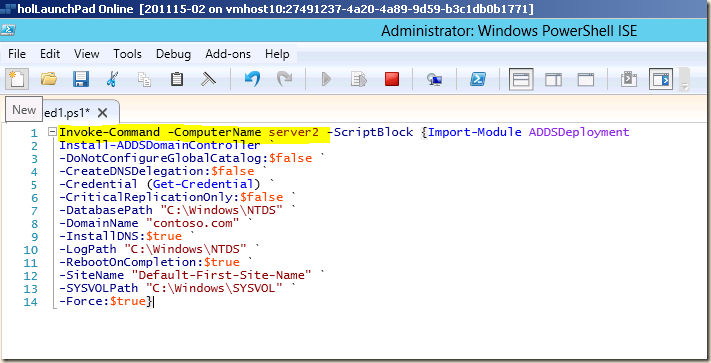The width and height of the screenshot is (711, 363).
Task: Collapse the Invoke-Command code block
Action: [52, 132]
